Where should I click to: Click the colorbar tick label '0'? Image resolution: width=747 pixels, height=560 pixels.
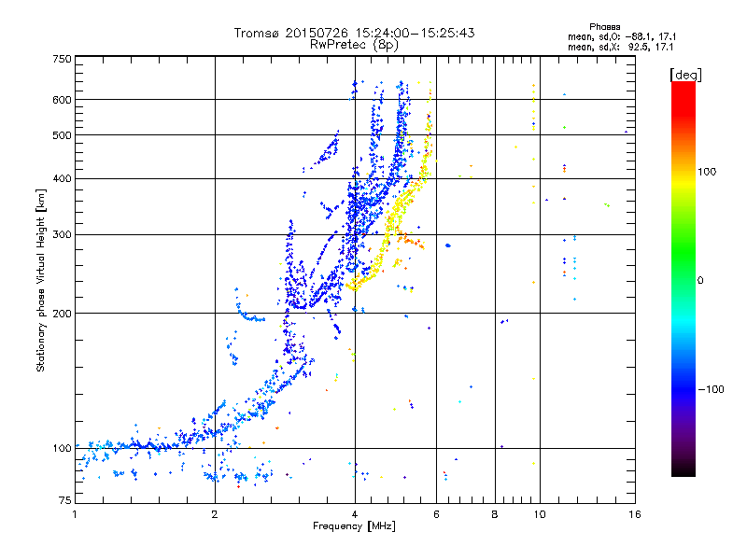pyautogui.click(x=700, y=281)
